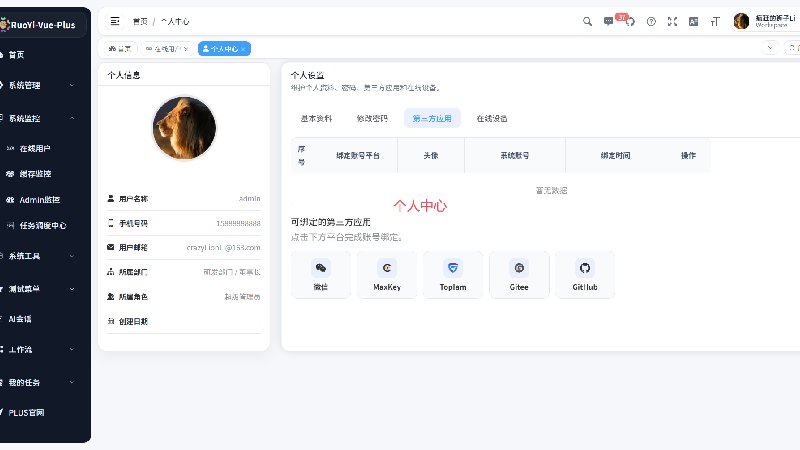
Task: Switch to the 修改密码 settings tab
Action: click(372, 118)
